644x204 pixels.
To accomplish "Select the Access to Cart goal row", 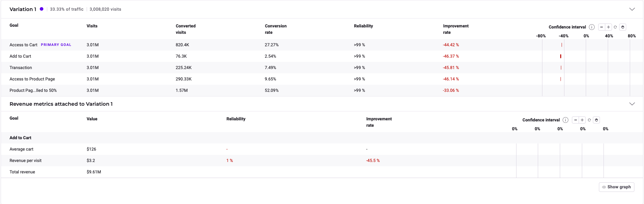I will click(23, 45).
